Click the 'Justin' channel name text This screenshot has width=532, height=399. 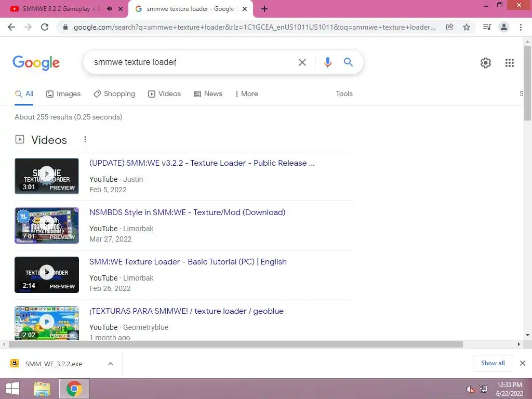coord(132,179)
